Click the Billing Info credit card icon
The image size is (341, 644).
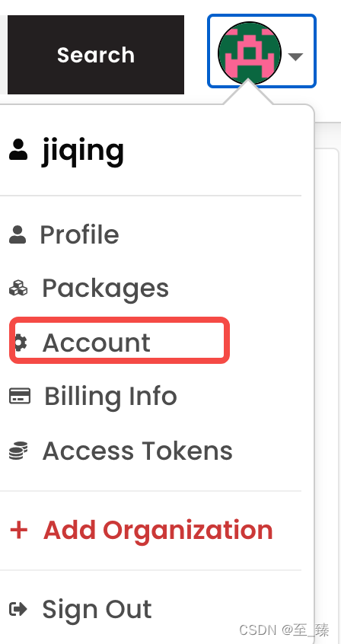point(20,397)
